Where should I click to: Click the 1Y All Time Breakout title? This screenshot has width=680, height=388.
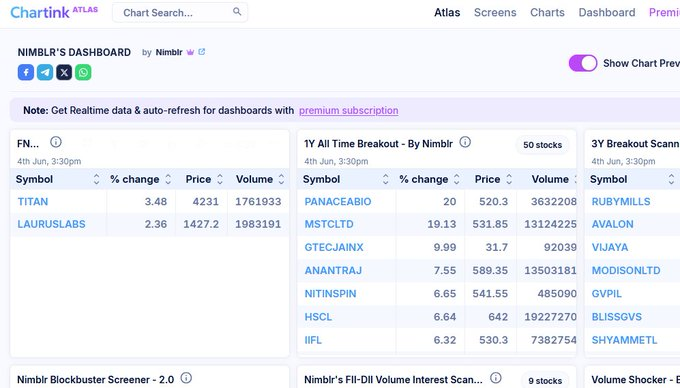pos(378,144)
